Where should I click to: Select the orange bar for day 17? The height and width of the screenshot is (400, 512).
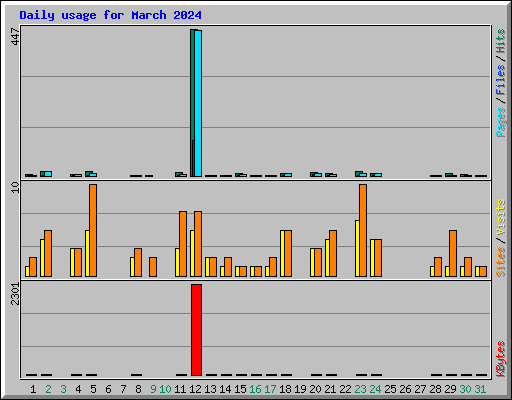coord(273,267)
